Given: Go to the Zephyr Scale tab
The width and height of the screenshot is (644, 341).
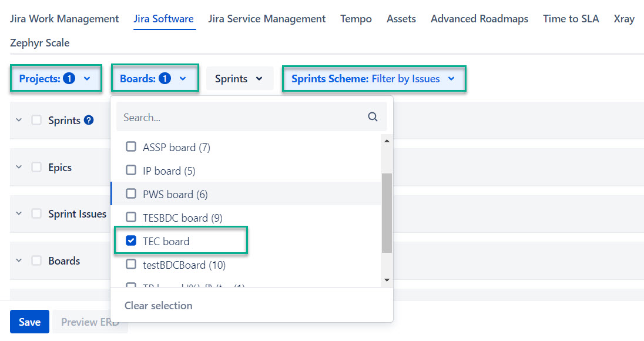Looking at the screenshot, I should tap(39, 43).
